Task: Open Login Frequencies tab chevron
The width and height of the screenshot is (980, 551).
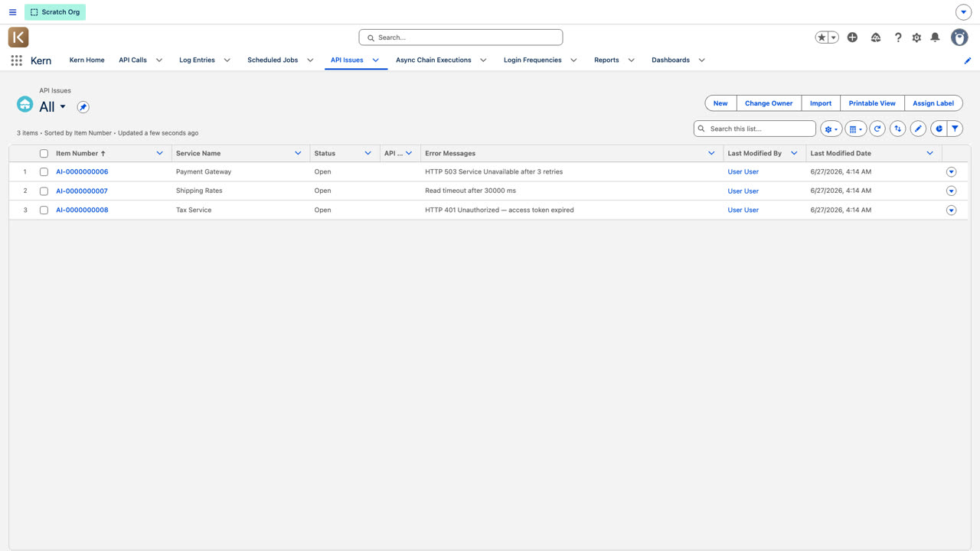Action: click(573, 60)
